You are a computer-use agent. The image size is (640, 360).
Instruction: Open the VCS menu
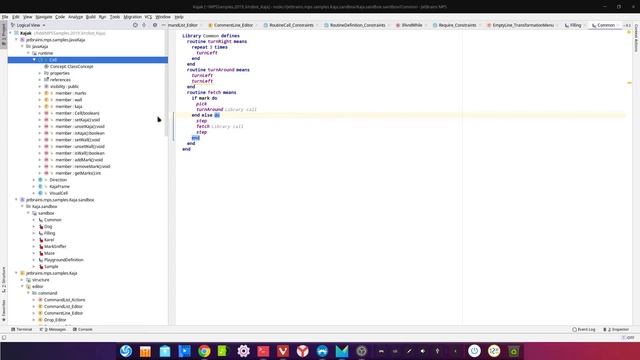(148, 17)
